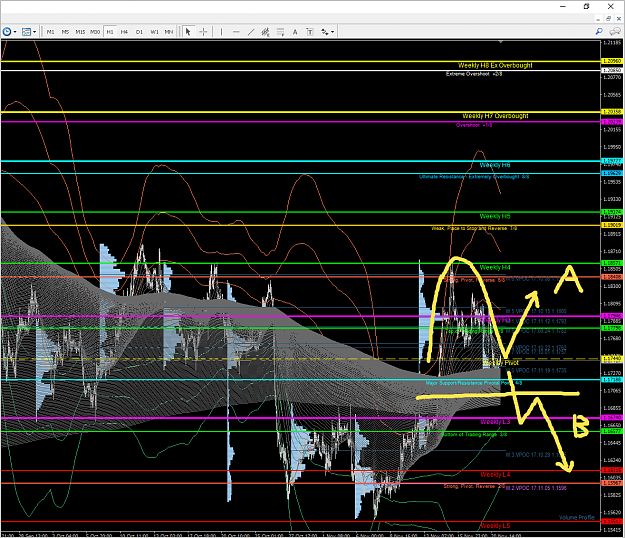The width and height of the screenshot is (625, 538).
Task: Switch chart to M1 timeframe
Action: [x=50, y=31]
